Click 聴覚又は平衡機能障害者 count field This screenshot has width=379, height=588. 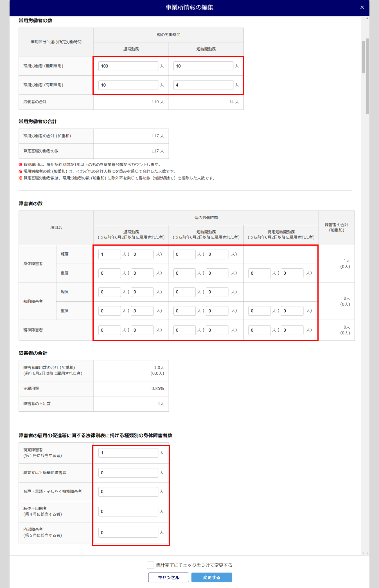pos(128,473)
